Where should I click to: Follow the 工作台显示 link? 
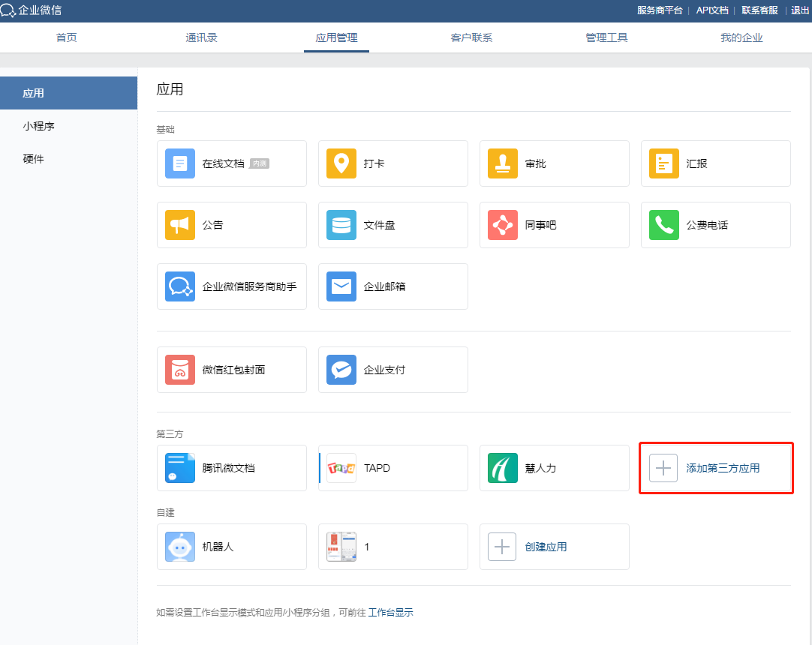[x=390, y=613]
